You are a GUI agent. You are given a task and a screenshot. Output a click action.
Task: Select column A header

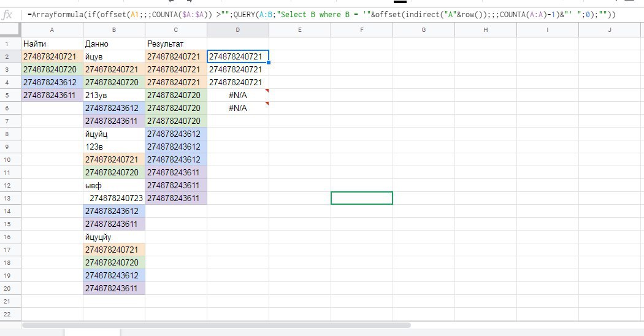(x=52, y=30)
